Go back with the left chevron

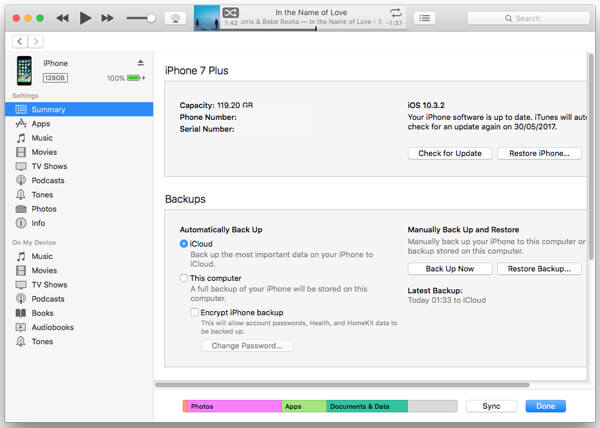20,41
